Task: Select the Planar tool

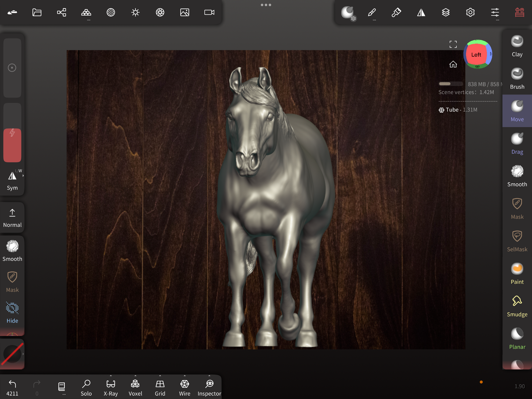Action: [x=517, y=339]
